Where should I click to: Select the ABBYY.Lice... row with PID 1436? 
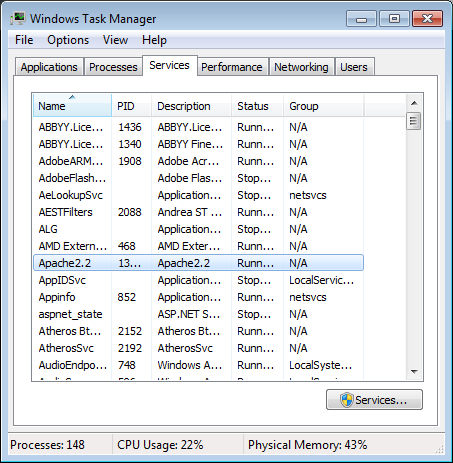[198, 127]
